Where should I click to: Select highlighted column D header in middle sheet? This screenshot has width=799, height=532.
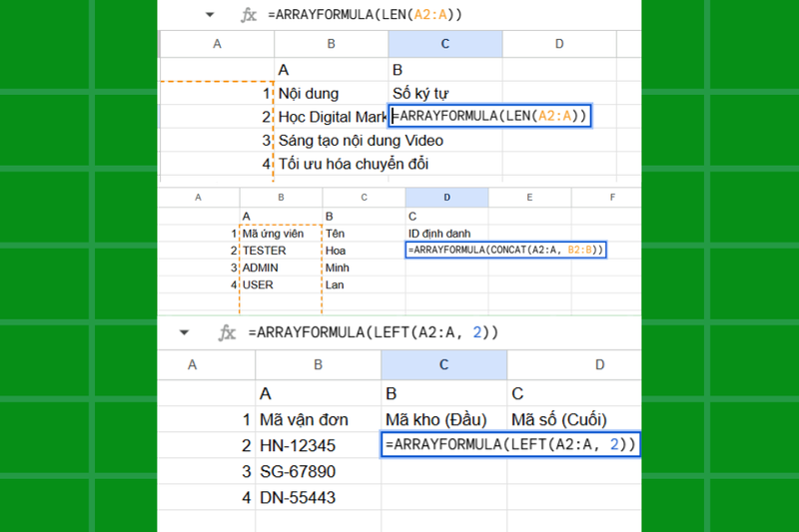pos(446,198)
